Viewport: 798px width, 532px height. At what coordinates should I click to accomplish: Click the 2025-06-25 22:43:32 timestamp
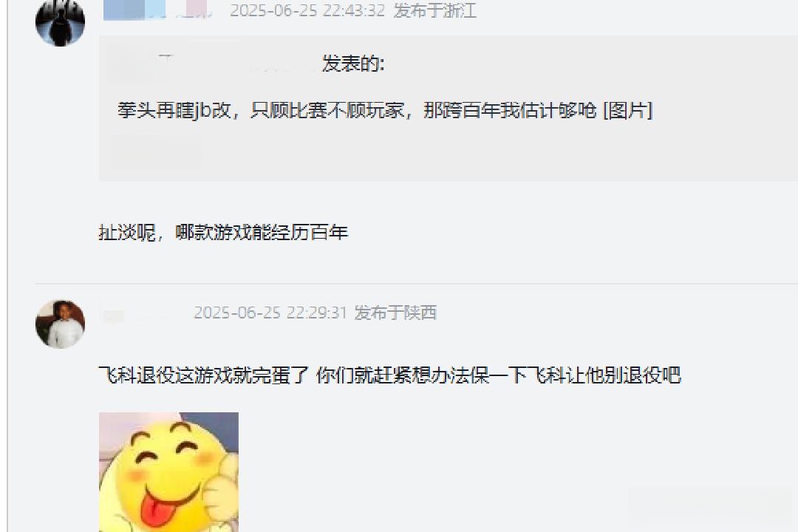point(307,10)
